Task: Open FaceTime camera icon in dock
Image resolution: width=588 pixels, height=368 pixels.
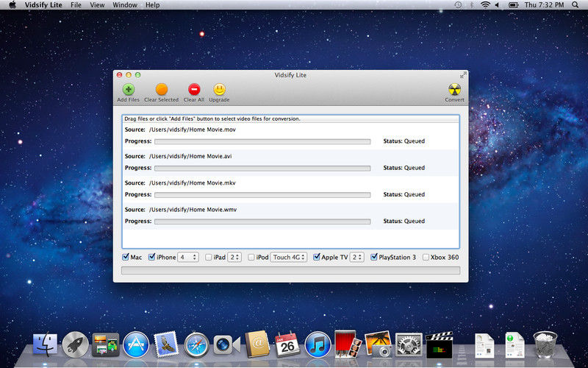Action: pyautogui.click(x=226, y=344)
